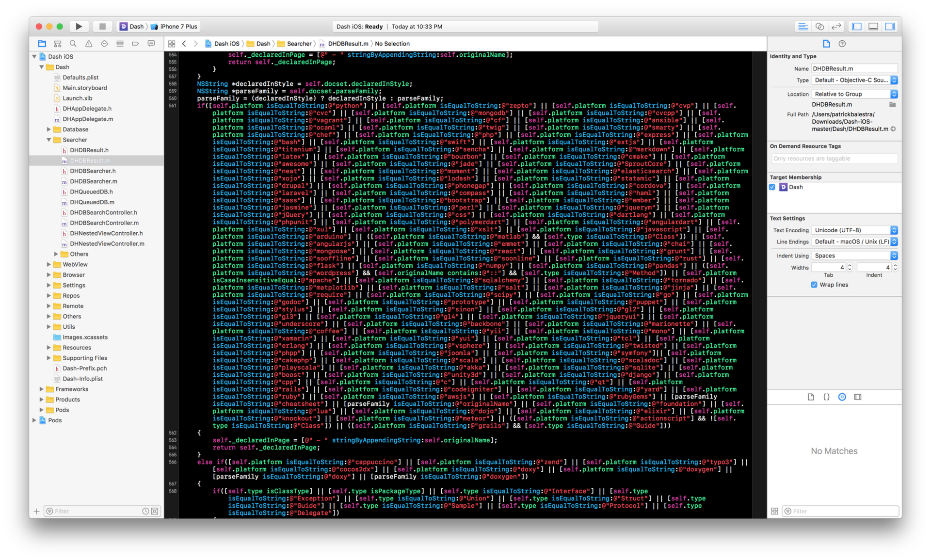Show the File inspector

826,44
